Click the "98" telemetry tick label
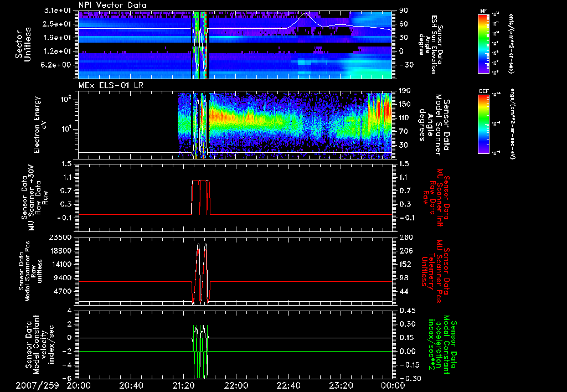The width and height of the screenshot is (567, 392). click(404, 278)
